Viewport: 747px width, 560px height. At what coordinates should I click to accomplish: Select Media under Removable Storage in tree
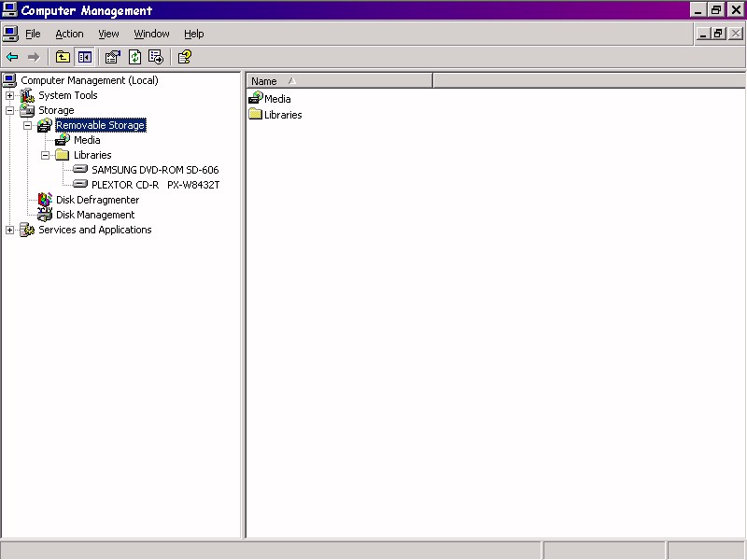(x=87, y=140)
